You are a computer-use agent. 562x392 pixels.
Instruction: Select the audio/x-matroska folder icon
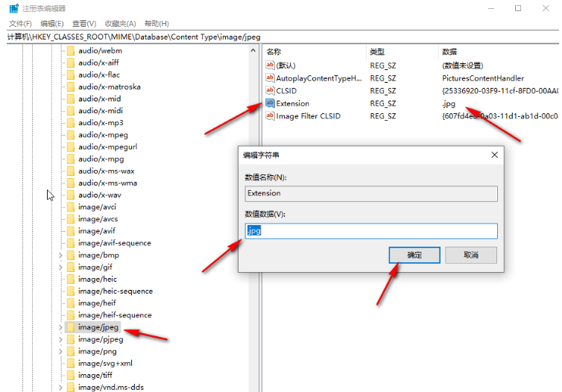(x=71, y=86)
